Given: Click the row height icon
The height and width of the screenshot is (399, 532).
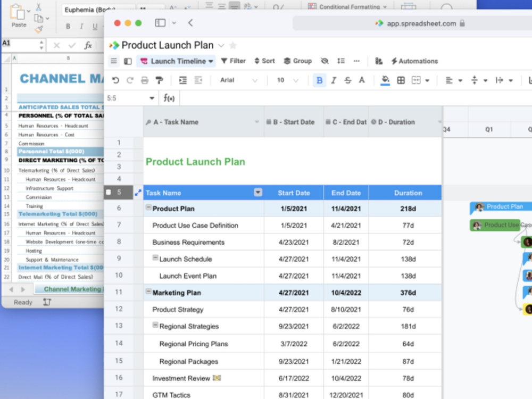Looking at the screenshot, I should click(x=340, y=61).
